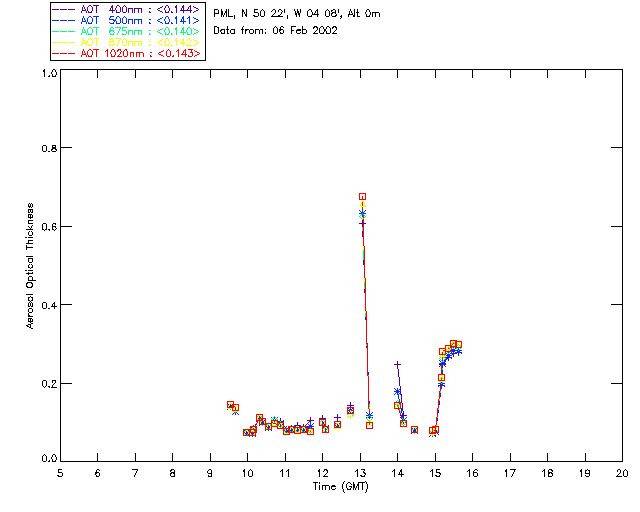Image resolution: width=640 pixels, height=512 pixels.
Task: Click the x-axis tick label 19
Action: (x=585, y=473)
